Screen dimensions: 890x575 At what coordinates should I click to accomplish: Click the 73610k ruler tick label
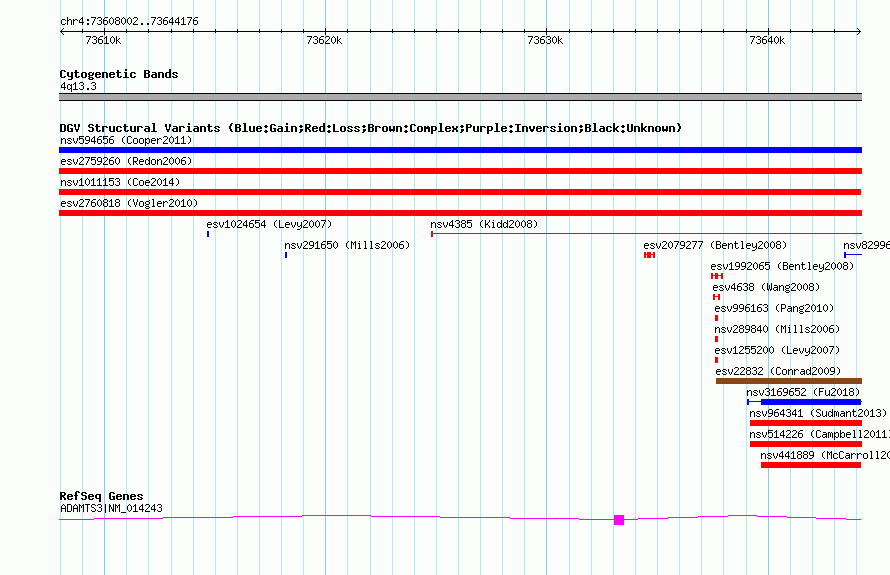pos(103,40)
